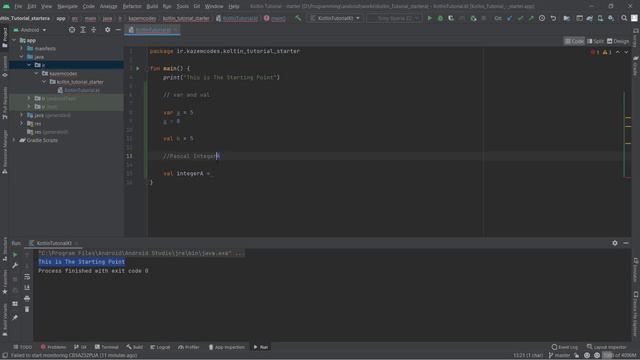The image size is (640, 360).
Task: Switch editor to Split view
Action: pos(596,41)
